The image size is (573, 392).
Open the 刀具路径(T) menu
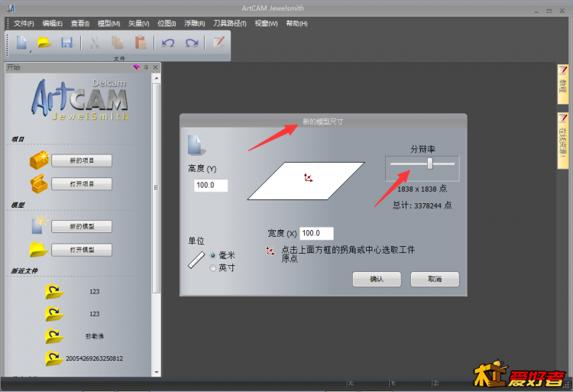[x=229, y=24]
